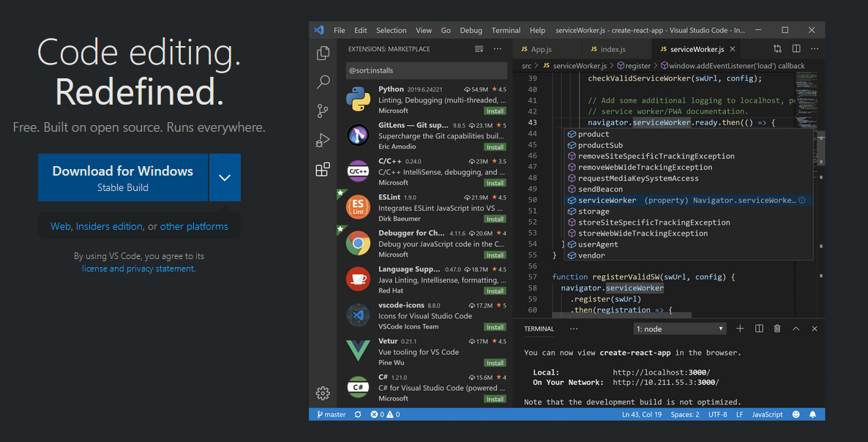868x442 pixels.
Task: Open editor more actions ellipsis
Action: pos(815,49)
